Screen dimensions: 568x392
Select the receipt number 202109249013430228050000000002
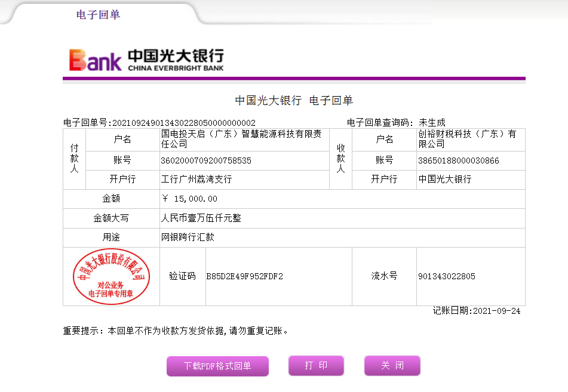pyautogui.click(x=184, y=123)
